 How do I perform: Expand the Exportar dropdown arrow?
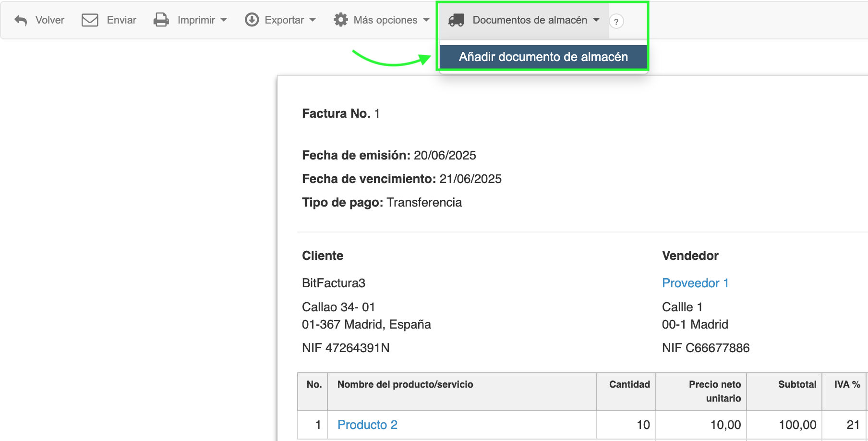(x=313, y=20)
